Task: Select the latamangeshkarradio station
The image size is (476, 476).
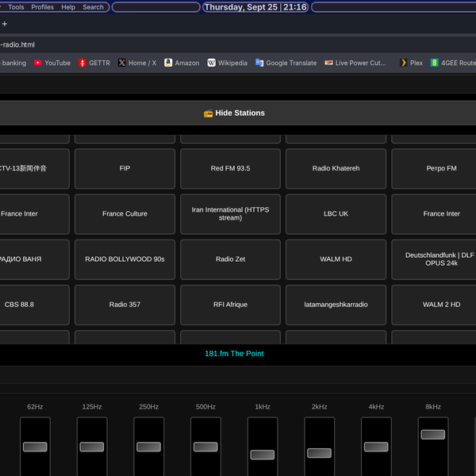Action: (336, 305)
